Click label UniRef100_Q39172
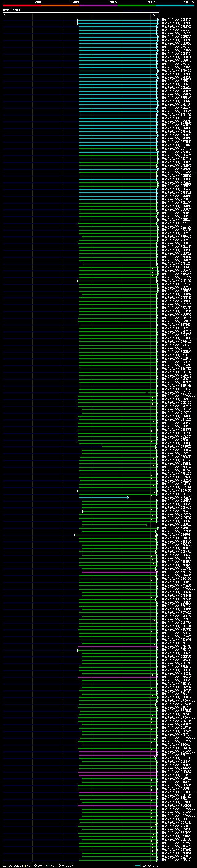This screenshot has height=868, width=197. pyautogui.click(x=177, y=47)
